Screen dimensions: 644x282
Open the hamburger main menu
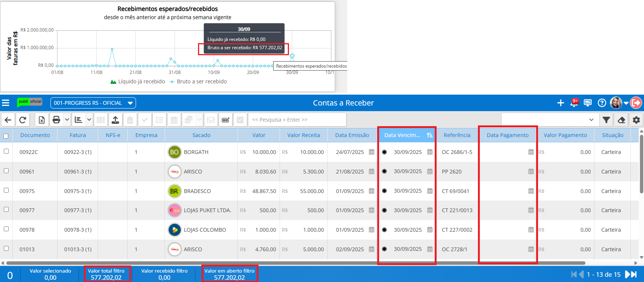6,103
